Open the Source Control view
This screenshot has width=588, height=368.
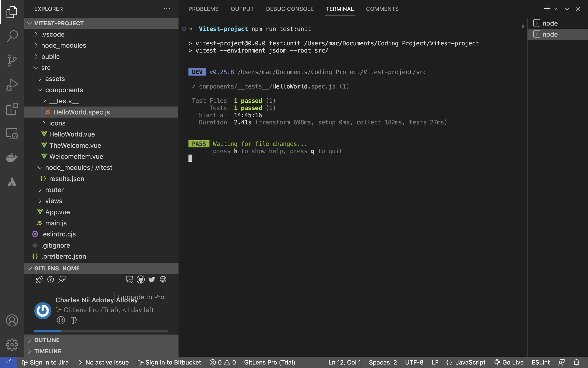pyautogui.click(x=12, y=60)
